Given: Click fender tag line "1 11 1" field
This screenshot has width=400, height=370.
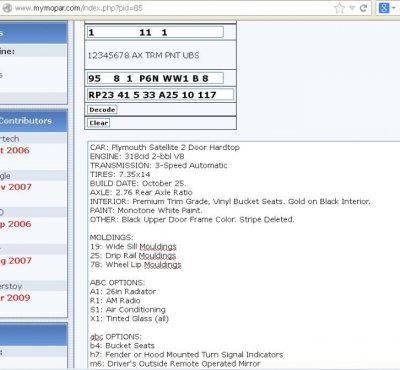Looking at the screenshot, I should click(155, 32).
